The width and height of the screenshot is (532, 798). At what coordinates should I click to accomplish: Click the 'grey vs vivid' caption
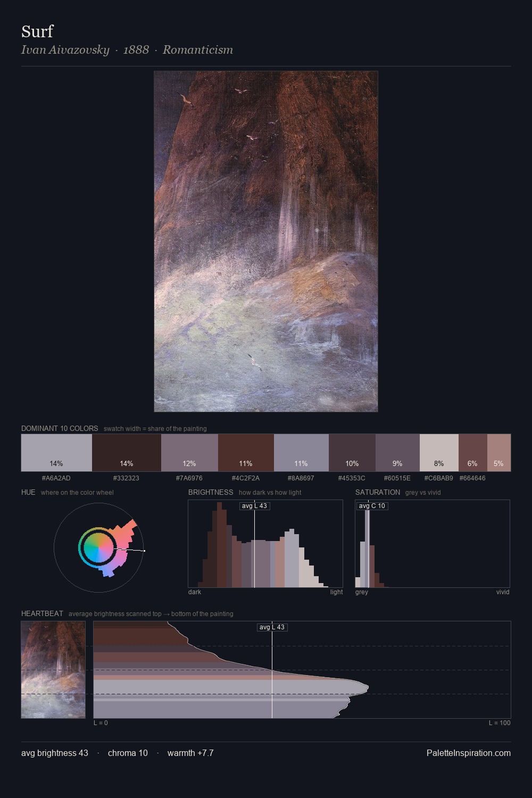(x=423, y=493)
